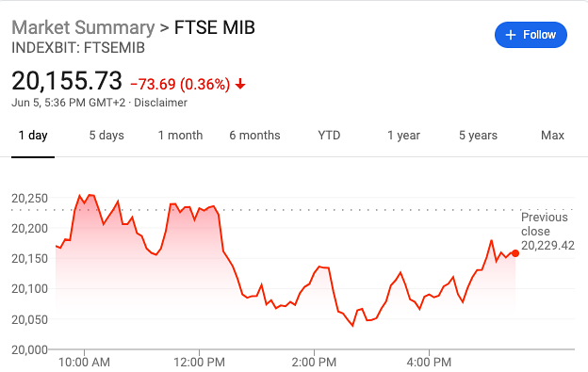Select the YTD range tab
The image size is (588, 372).
[329, 136]
